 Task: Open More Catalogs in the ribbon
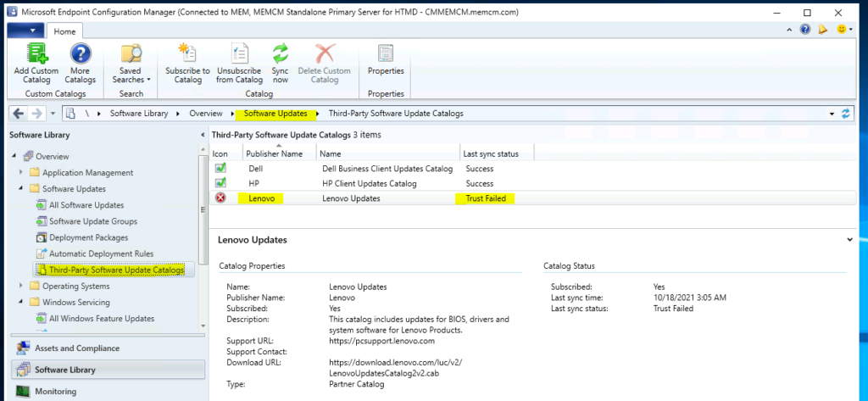[81, 64]
